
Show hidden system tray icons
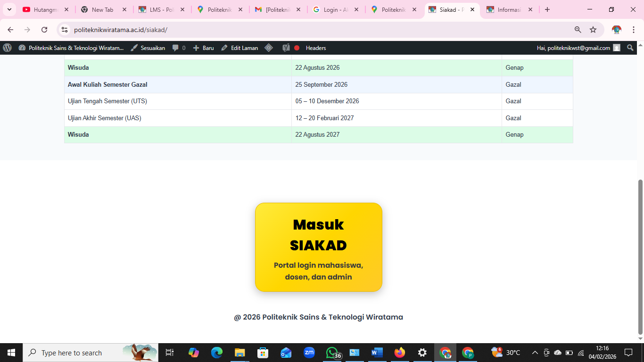535,353
